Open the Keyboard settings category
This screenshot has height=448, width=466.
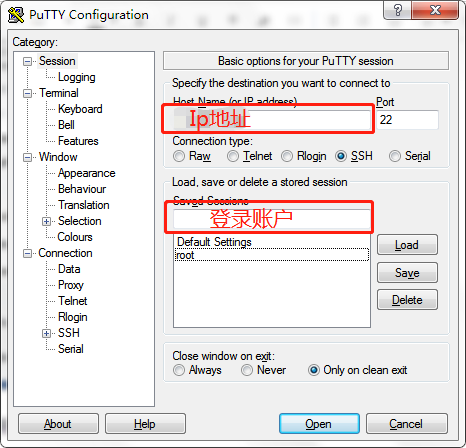[x=80, y=109]
